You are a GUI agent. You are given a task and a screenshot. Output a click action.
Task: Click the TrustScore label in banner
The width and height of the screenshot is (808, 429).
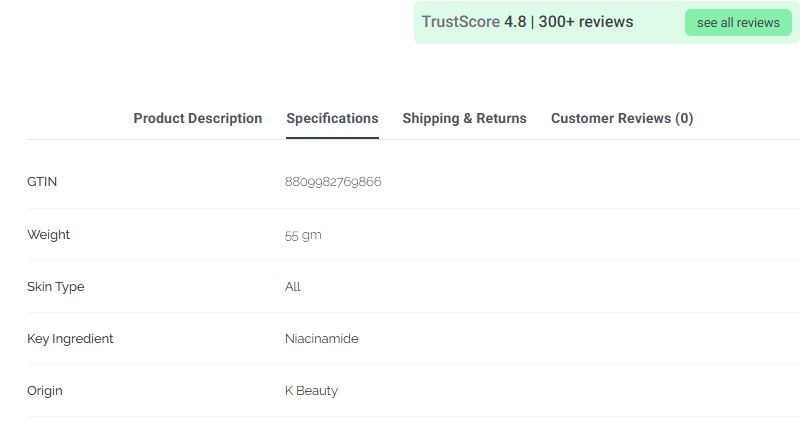coord(460,22)
